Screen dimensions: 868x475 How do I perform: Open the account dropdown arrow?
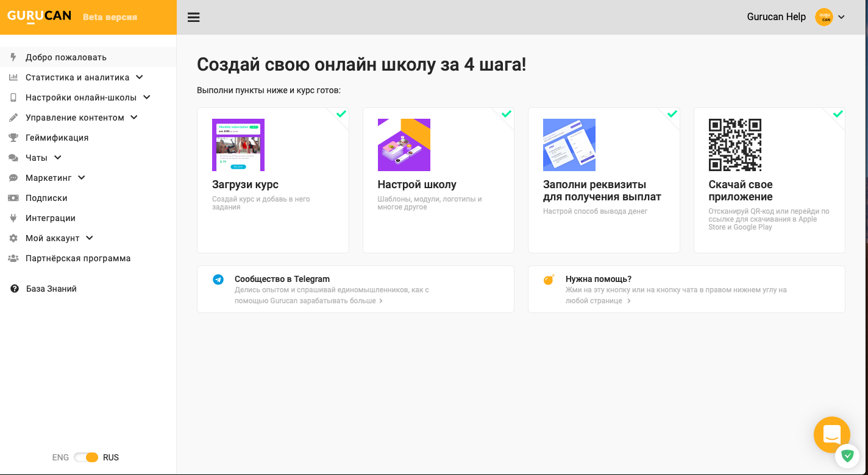coord(842,17)
